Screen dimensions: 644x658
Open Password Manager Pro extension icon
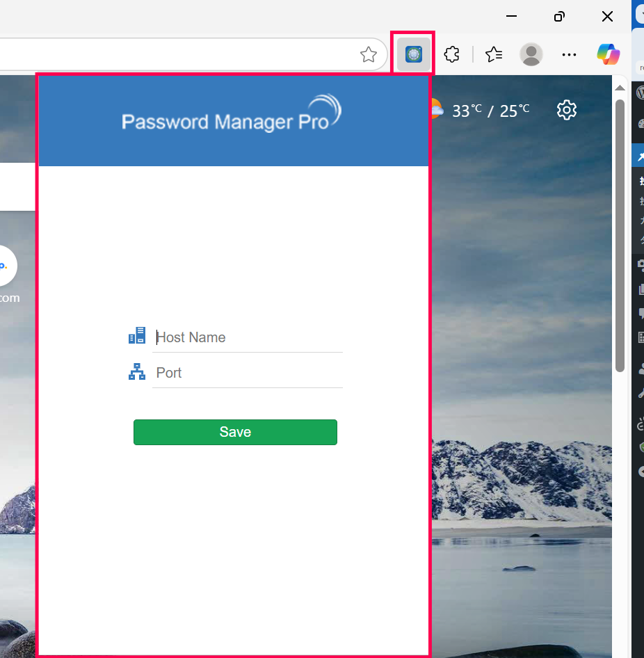click(x=413, y=54)
